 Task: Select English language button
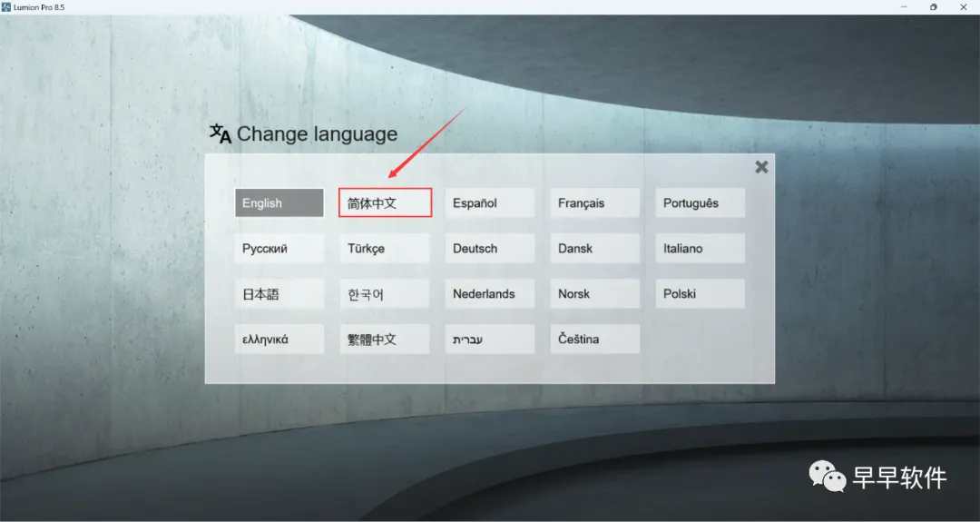(x=279, y=203)
